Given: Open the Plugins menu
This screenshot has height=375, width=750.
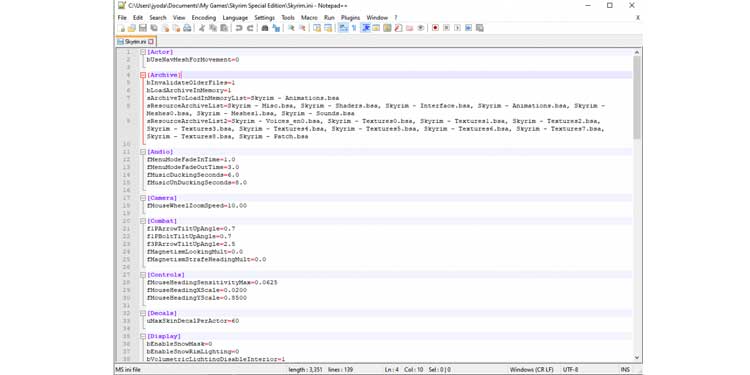Looking at the screenshot, I should (350, 18).
